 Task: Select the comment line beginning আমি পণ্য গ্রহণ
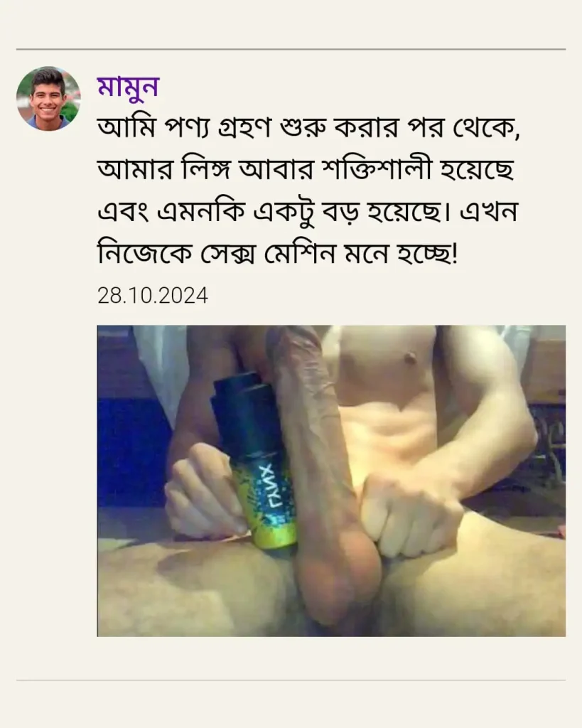[x=309, y=128]
